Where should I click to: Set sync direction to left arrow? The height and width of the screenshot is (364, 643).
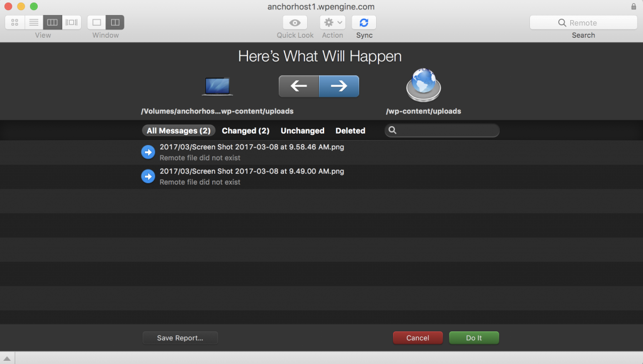(x=299, y=87)
